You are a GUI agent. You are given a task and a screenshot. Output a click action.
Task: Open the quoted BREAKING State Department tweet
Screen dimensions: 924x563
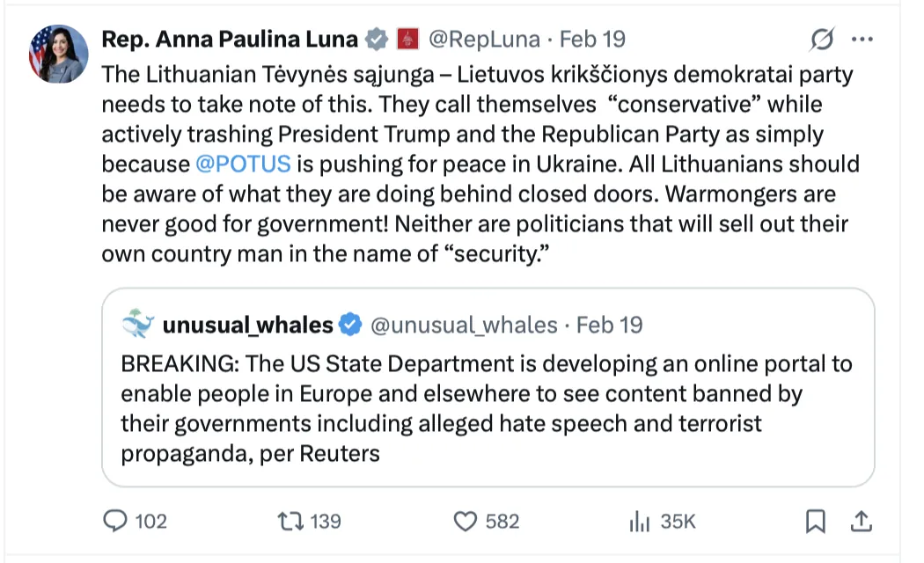488,409
